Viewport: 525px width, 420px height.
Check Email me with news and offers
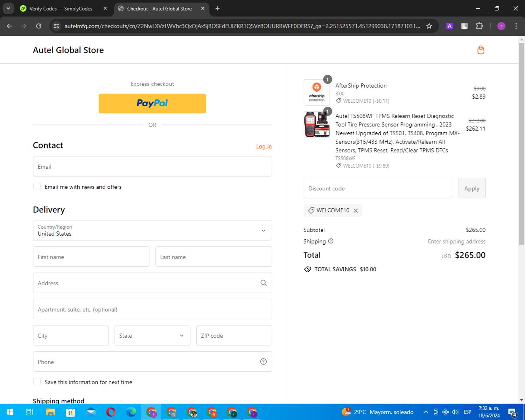point(37,187)
